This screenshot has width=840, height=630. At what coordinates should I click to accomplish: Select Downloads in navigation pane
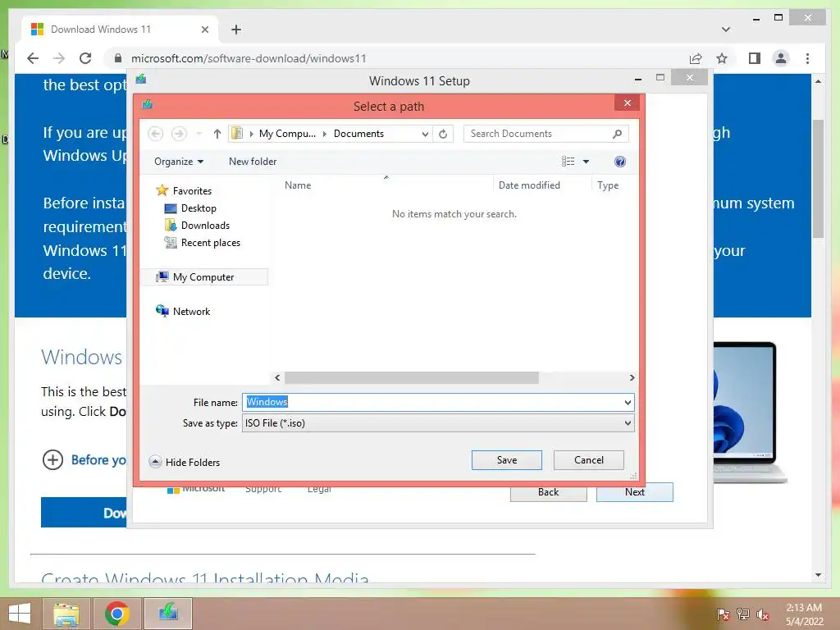[x=197, y=226]
